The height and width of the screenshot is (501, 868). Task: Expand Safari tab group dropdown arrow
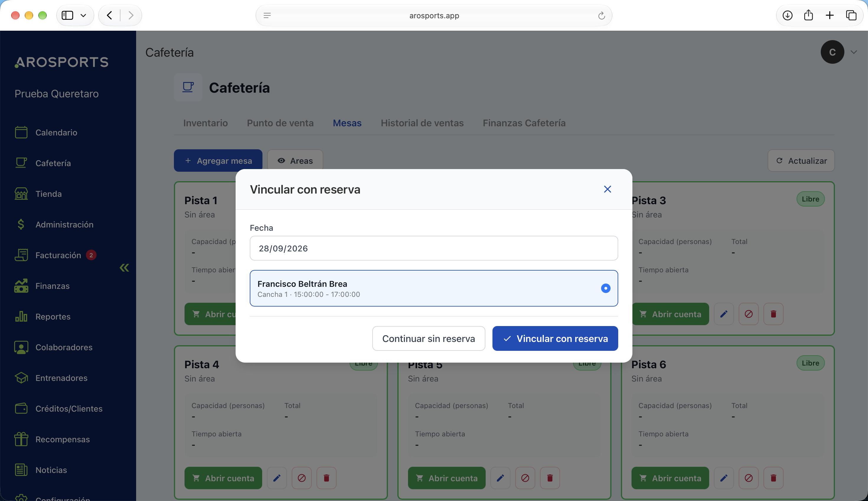point(83,15)
